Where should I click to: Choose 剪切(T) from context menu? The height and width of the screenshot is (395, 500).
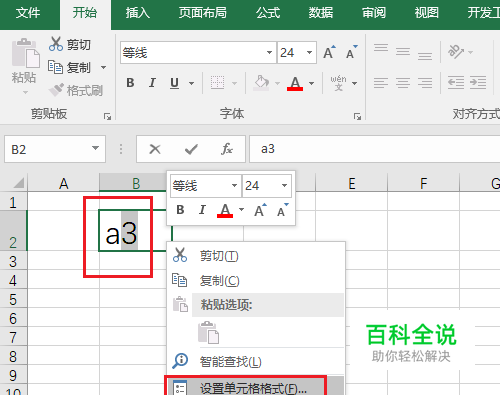point(256,256)
